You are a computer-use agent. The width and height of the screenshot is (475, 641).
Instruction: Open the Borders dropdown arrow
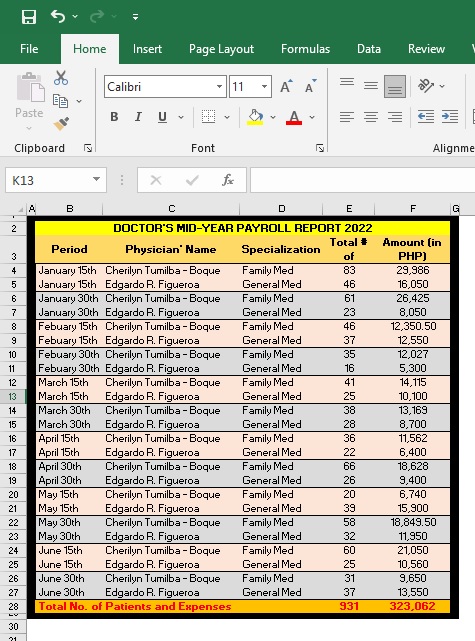(227, 117)
